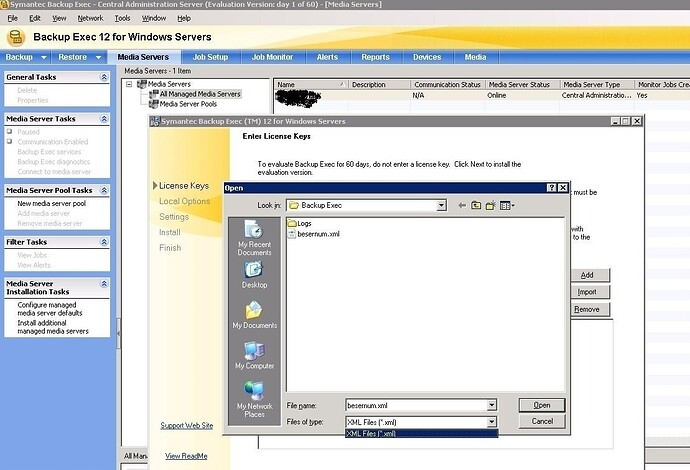Open the Window menu
Viewport: 690px width, 470px height.
[154, 18]
